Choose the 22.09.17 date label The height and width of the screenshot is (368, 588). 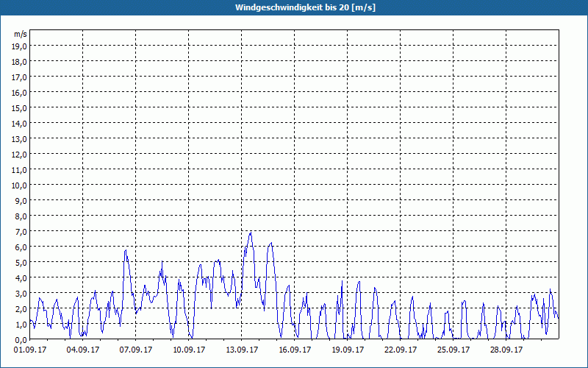point(401,350)
